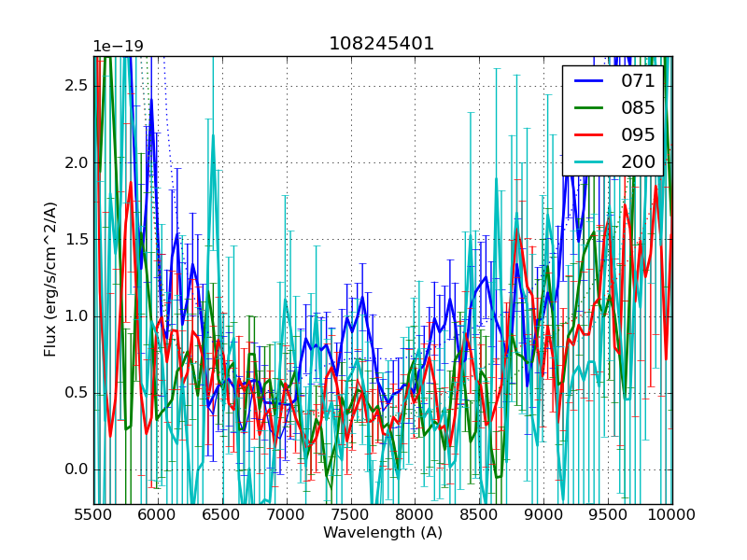The width and height of the screenshot is (747, 560).
Task: Select the 071 legend label
Action: (x=640, y=80)
